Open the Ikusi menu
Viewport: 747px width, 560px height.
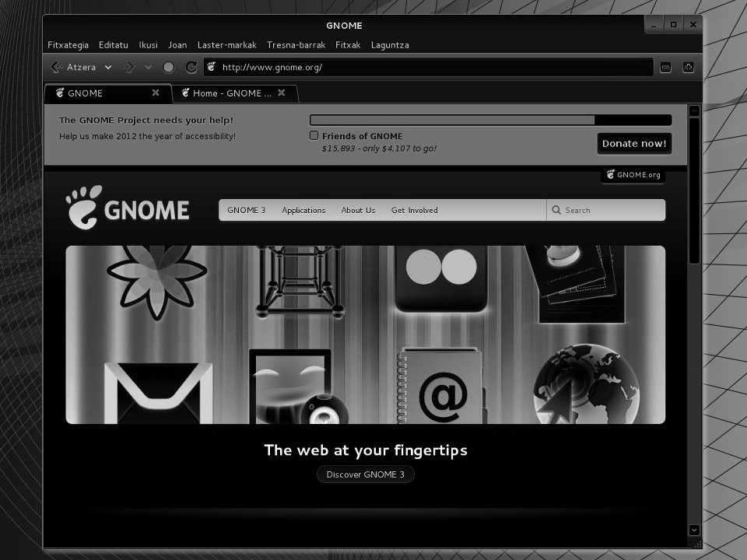(148, 45)
